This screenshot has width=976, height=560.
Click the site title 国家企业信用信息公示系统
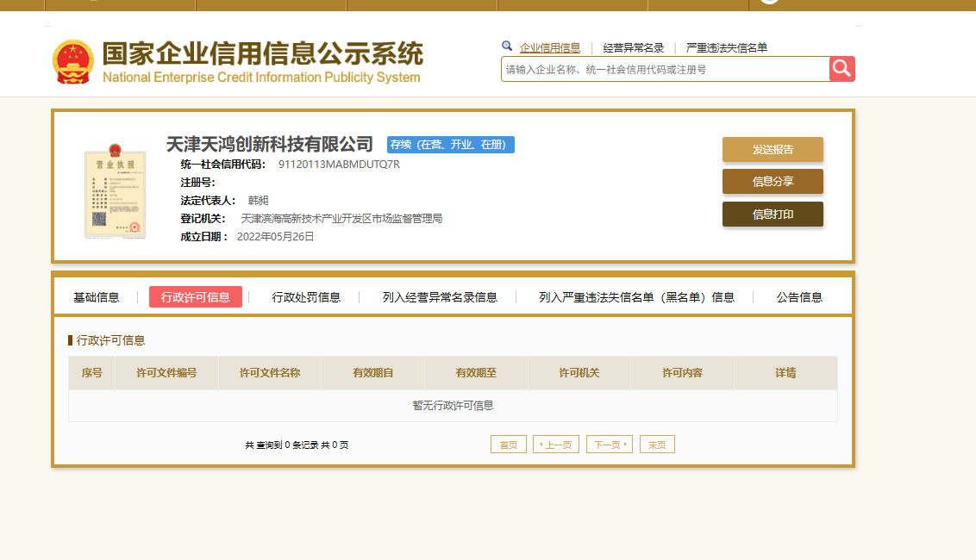[x=263, y=53]
